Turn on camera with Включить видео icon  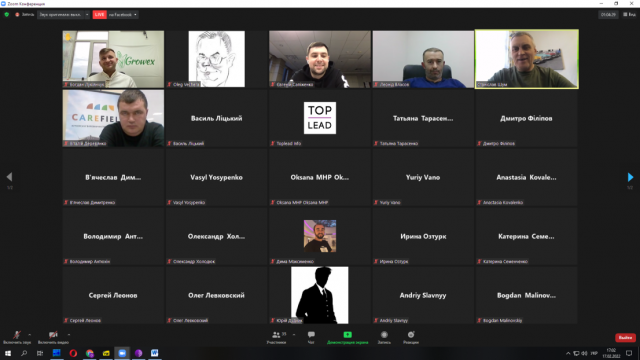coord(53,337)
